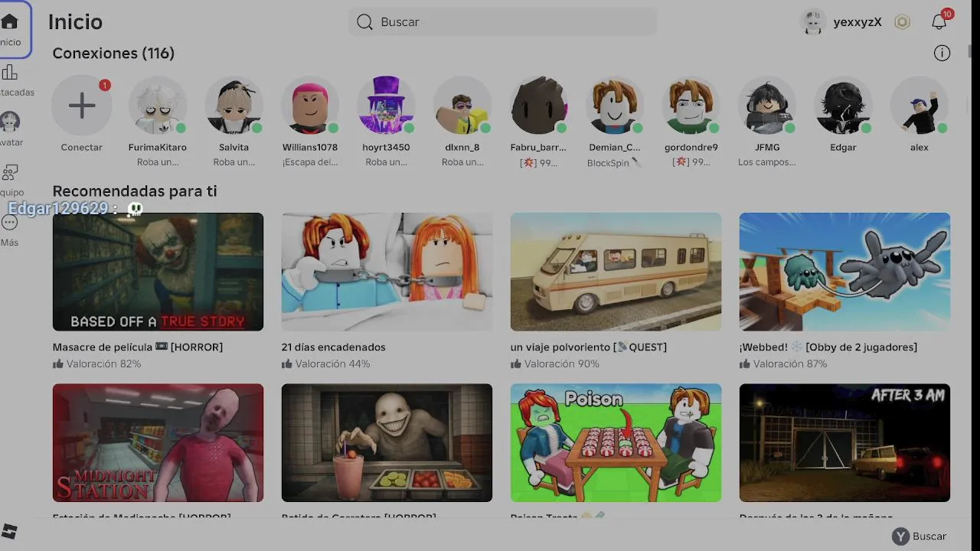This screenshot has height=551, width=980.
Task: Click the un viaje polvoriento [QUEST] title
Action: pos(589,347)
